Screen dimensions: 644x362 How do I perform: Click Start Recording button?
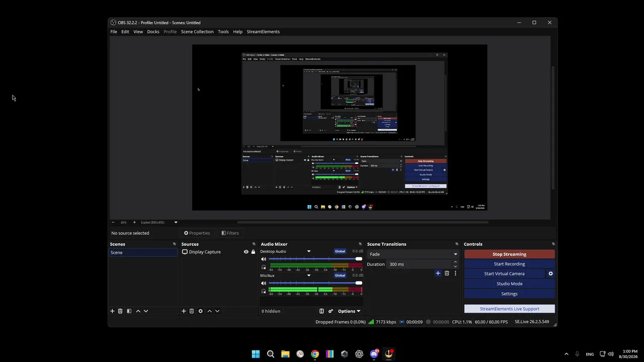[510, 264]
